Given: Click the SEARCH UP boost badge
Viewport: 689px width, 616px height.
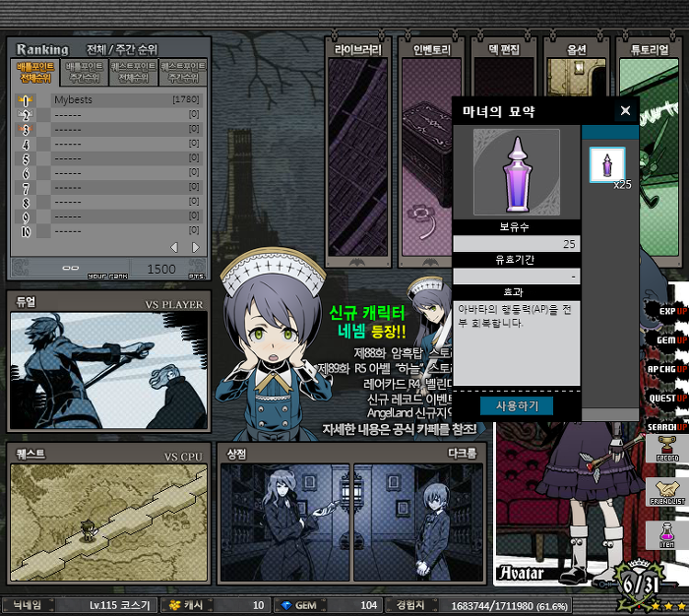Looking at the screenshot, I should [666, 427].
